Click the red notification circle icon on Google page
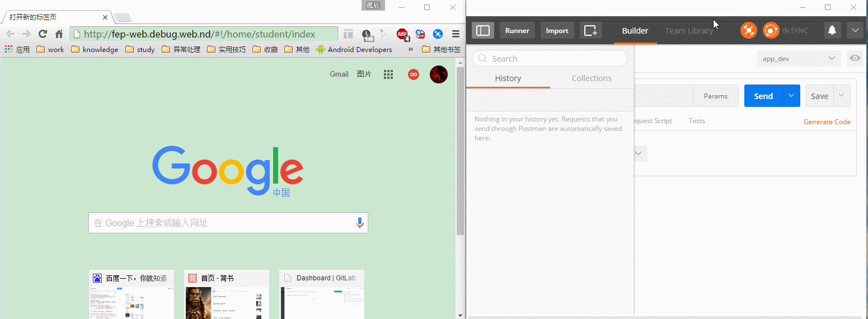This screenshot has height=319, width=868. (x=414, y=74)
